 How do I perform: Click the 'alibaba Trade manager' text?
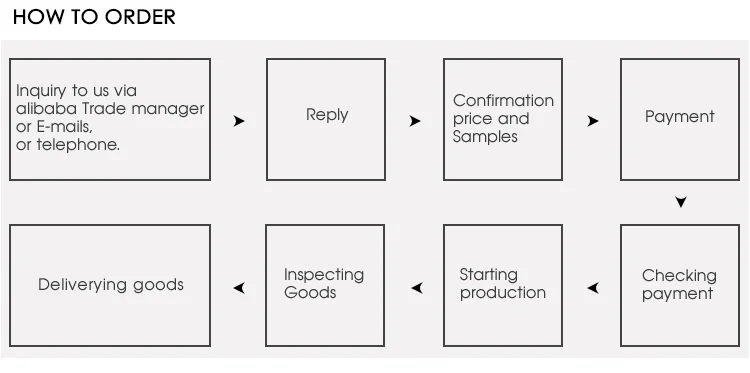point(110,109)
